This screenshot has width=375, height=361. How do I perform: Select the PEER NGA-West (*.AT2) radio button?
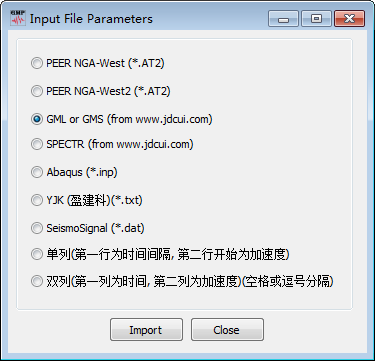coord(37,63)
